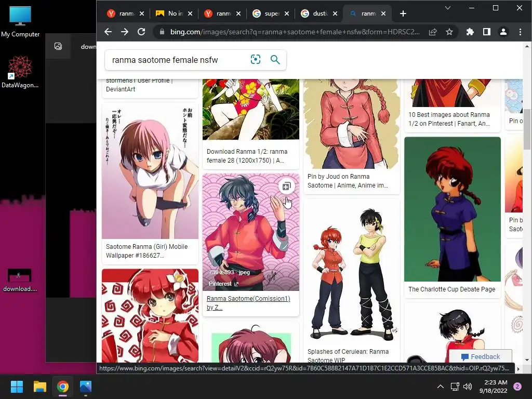The image size is (532, 399).
Task: Click the image icon in background Photos window
Action: tap(58, 46)
